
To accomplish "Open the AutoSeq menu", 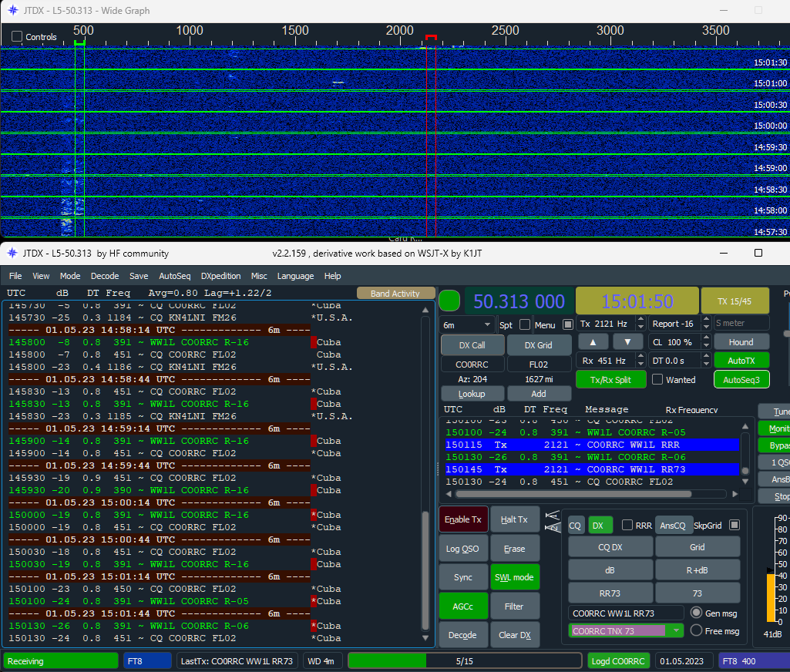I will pos(175,276).
